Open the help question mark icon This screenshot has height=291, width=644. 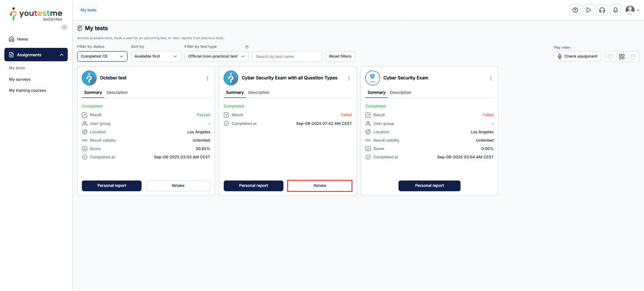(x=575, y=10)
